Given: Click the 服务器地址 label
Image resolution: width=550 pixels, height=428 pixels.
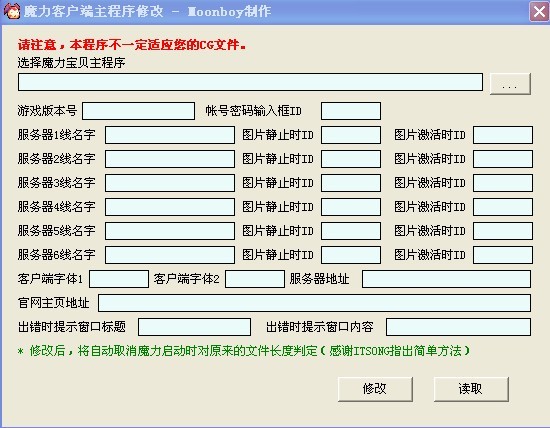Looking at the screenshot, I should coord(320,279).
